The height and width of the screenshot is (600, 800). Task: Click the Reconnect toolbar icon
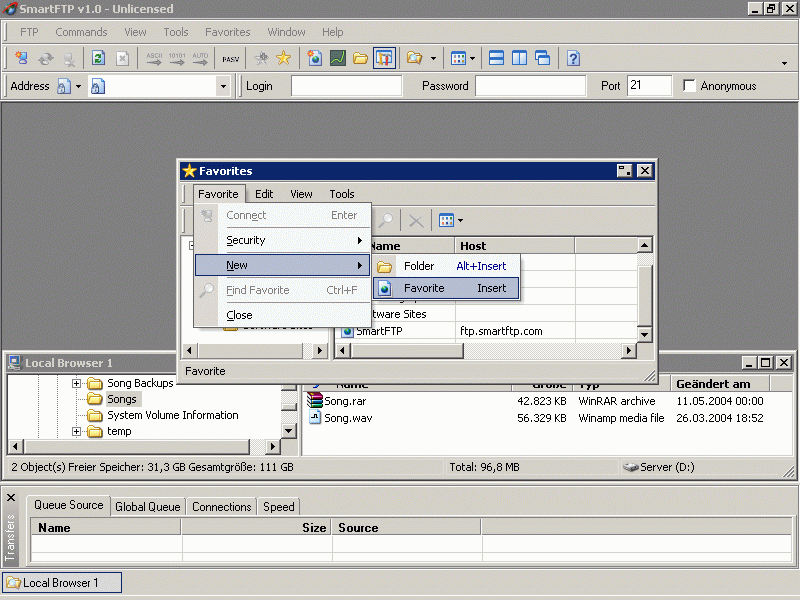(45, 58)
